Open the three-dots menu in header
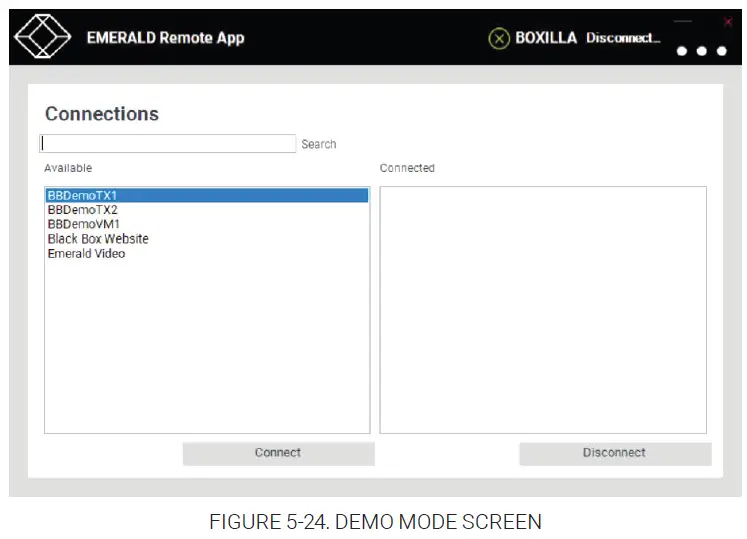Screen dimensions: 747x539 [x=701, y=51]
